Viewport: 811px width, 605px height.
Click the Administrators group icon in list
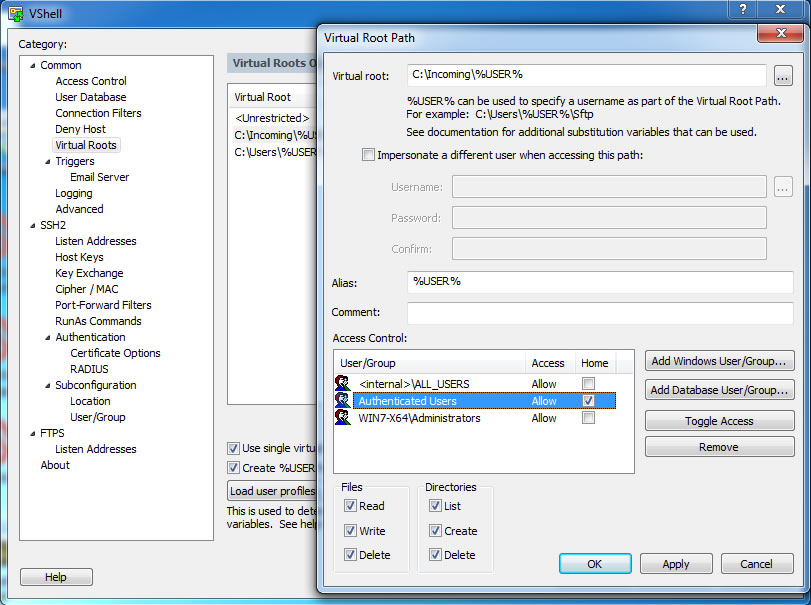click(343, 418)
